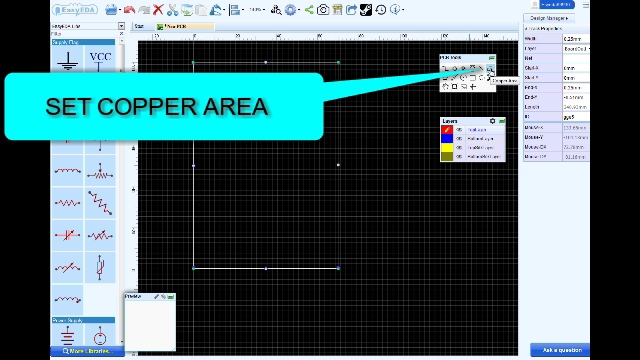Viewport: 640px width, 360px height.
Task: Open the Layers panel settings gear
Action: coord(492,121)
